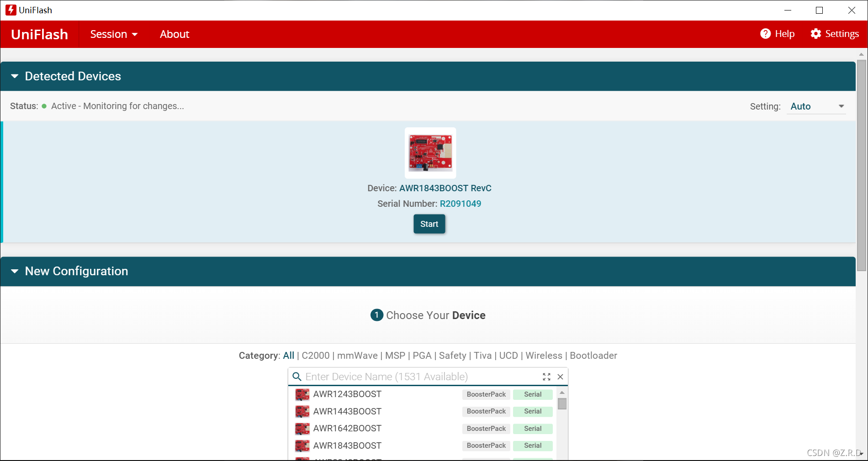The height and width of the screenshot is (461, 868).
Task: Filter devices by Wireless category
Action: pos(544,356)
